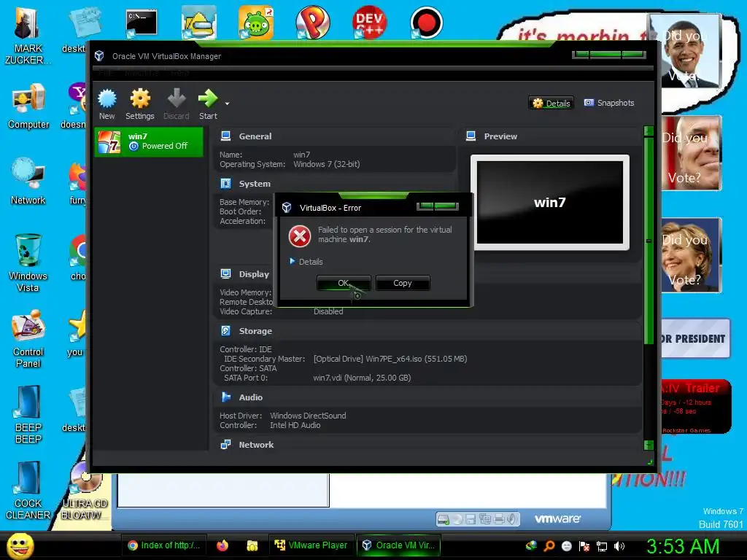Viewport: 747px width, 560px height.
Task: Select the Network desktop icon
Action: coord(28,182)
